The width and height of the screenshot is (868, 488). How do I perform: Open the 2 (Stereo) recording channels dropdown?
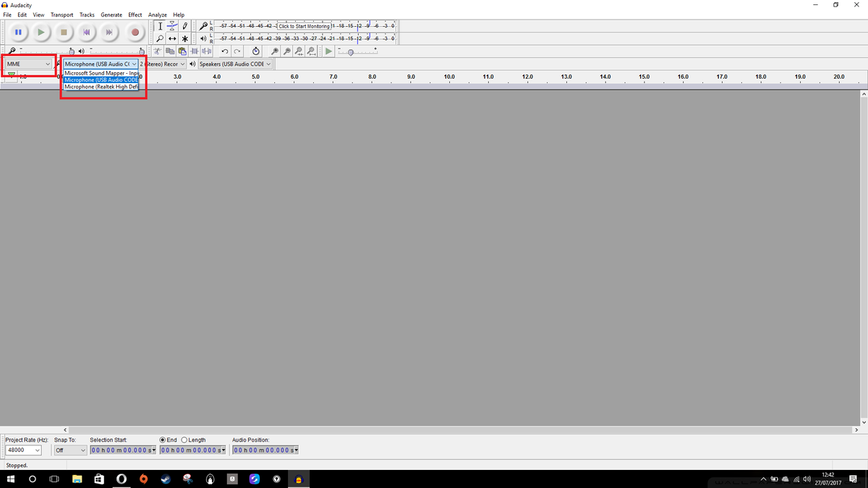[163, 64]
